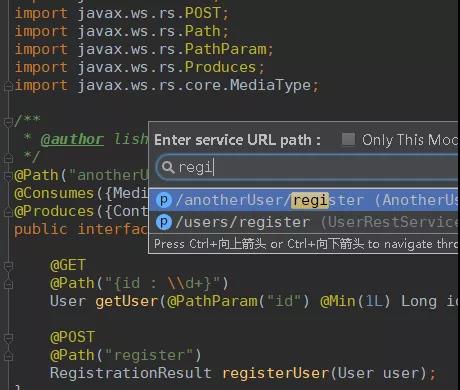Click the @Produces annotation on the interface
This screenshot has height=390, width=460.
click(x=54, y=212)
